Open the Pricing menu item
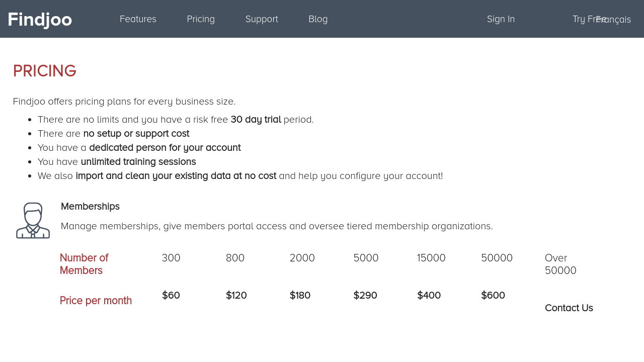Image resolution: width=644 pixels, height=362 pixels. tap(201, 19)
